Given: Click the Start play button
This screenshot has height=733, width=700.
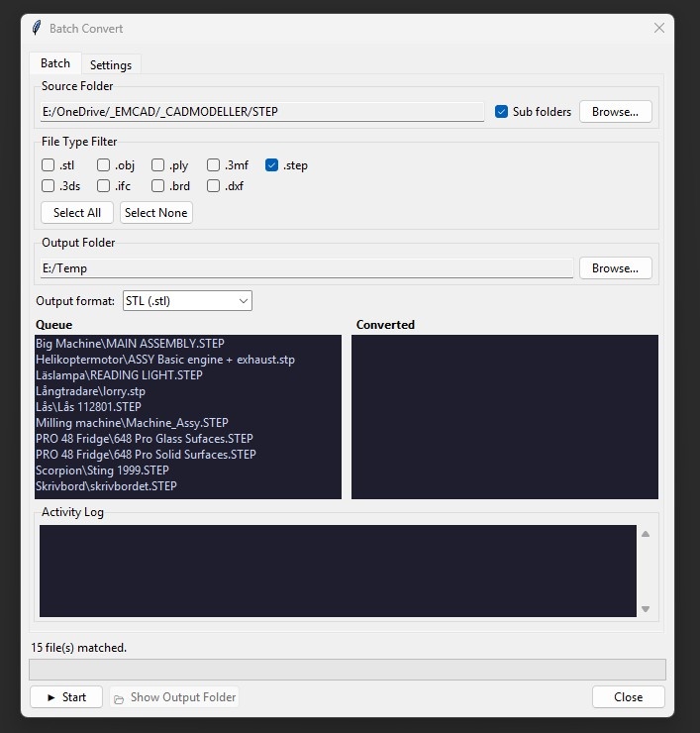Looking at the screenshot, I should (65, 697).
